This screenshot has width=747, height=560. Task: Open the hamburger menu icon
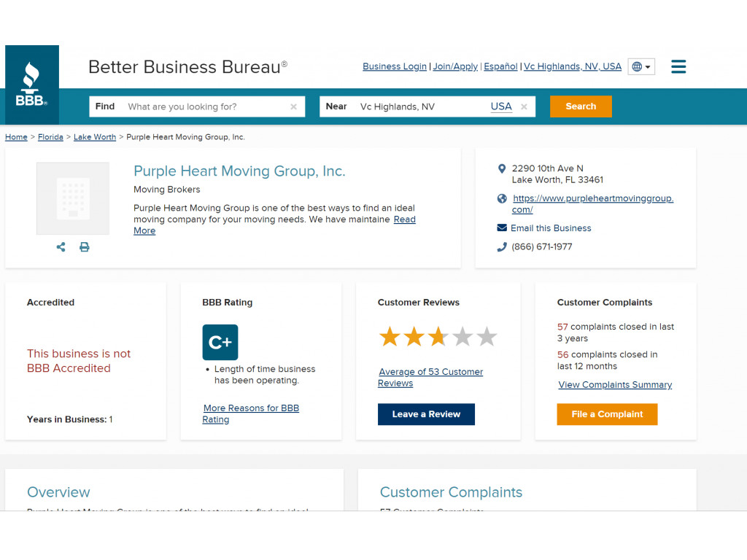tap(678, 67)
